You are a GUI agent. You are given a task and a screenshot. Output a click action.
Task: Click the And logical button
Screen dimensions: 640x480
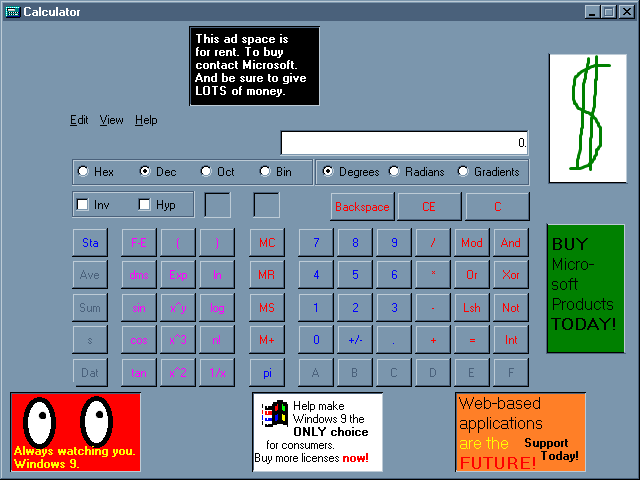[511, 242]
